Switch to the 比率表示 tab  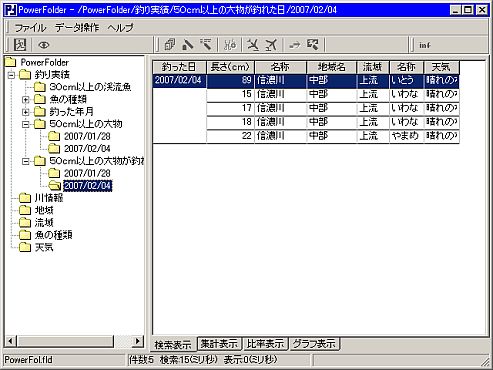(x=265, y=344)
